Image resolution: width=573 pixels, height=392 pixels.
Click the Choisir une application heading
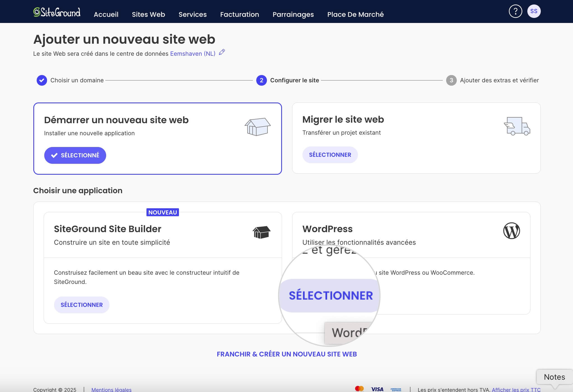click(78, 191)
